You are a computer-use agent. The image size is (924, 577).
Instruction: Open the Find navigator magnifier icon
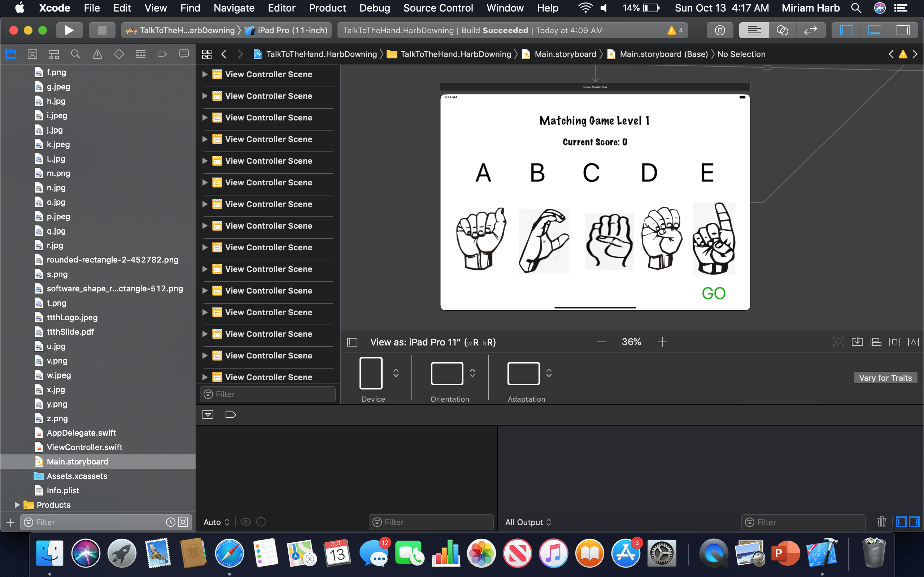[75, 54]
